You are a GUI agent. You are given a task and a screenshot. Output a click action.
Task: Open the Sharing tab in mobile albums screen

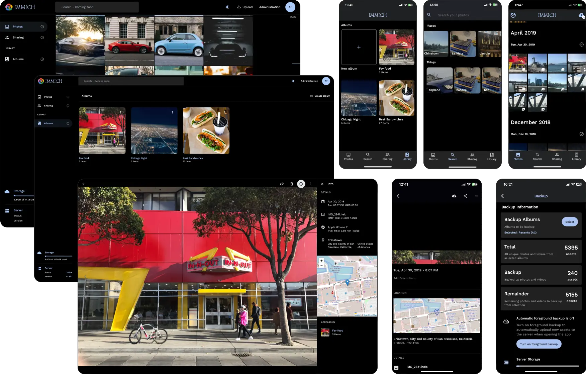click(387, 156)
